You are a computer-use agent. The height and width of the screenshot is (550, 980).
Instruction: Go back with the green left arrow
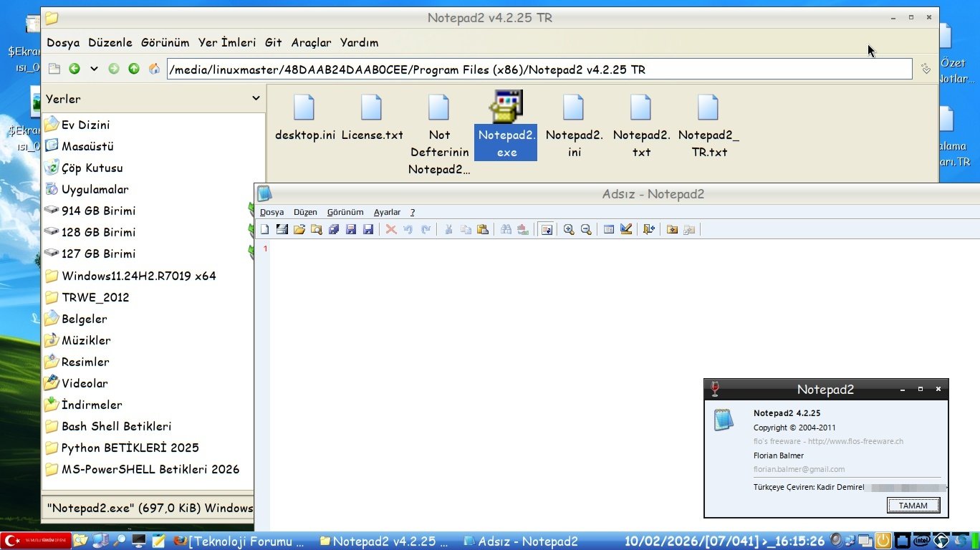[75, 69]
